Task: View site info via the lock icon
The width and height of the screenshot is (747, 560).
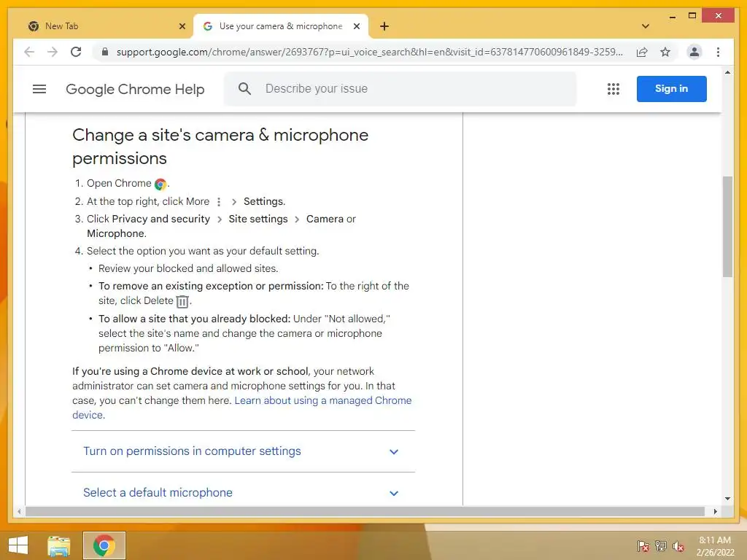Action: click(x=105, y=52)
